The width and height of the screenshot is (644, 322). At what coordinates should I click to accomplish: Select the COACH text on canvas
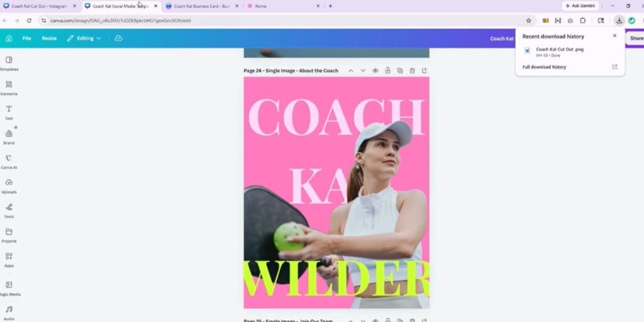(x=336, y=117)
